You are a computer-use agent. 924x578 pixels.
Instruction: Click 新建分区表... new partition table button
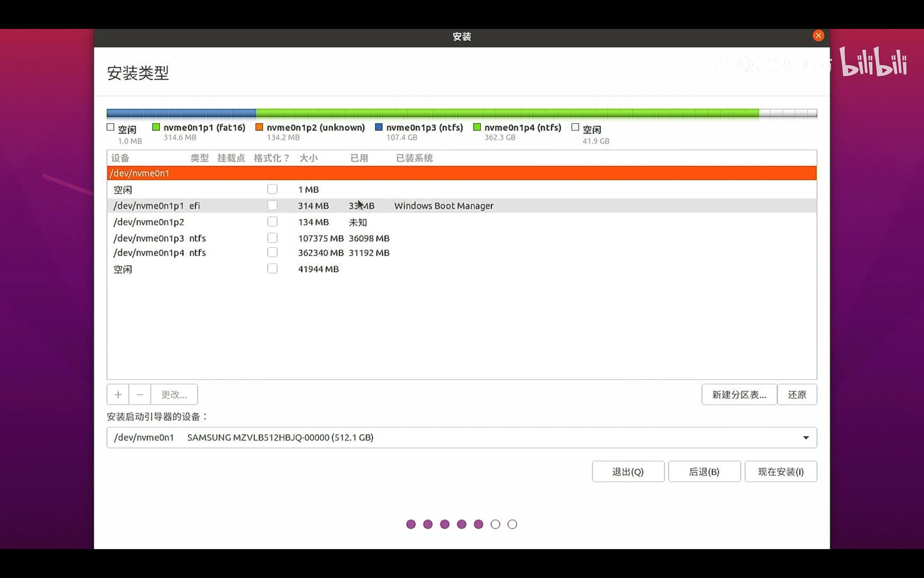click(x=739, y=394)
